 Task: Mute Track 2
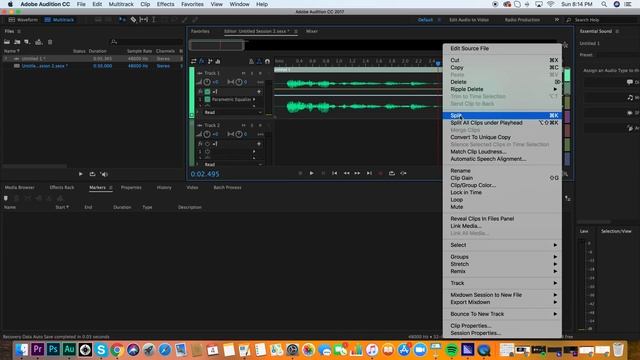[x=244, y=125]
